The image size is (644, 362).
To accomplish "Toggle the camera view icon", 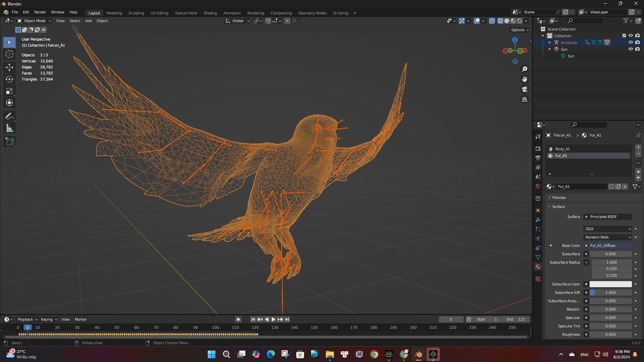I will pos(524,89).
